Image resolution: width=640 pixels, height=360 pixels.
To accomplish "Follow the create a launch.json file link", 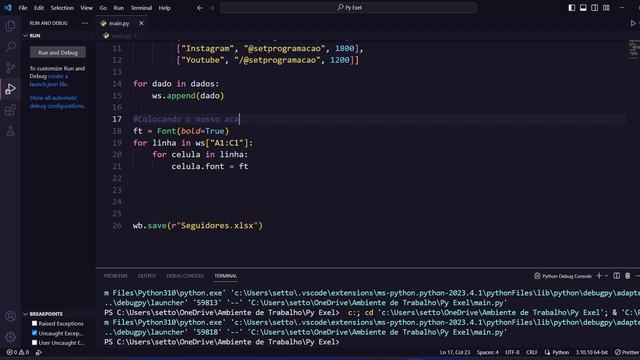I will click(x=49, y=80).
